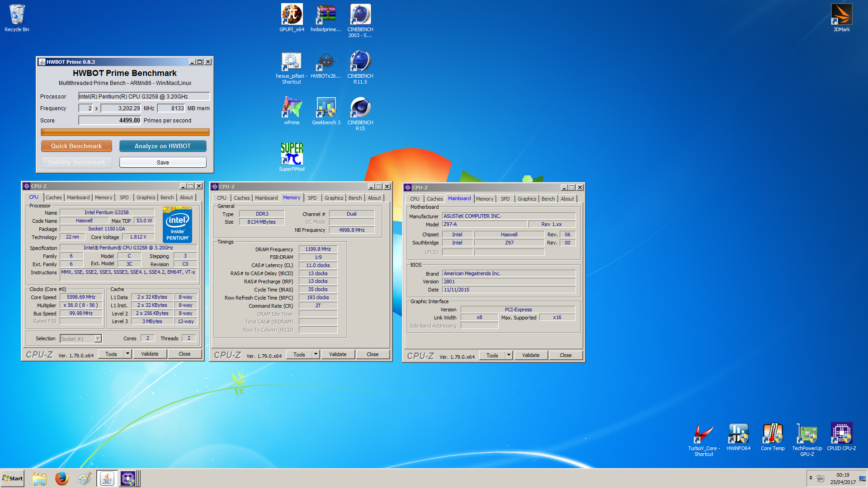Launch TechPowerUp GPU-Z shortcut
Image resolution: width=868 pixels, height=488 pixels.
tap(807, 440)
